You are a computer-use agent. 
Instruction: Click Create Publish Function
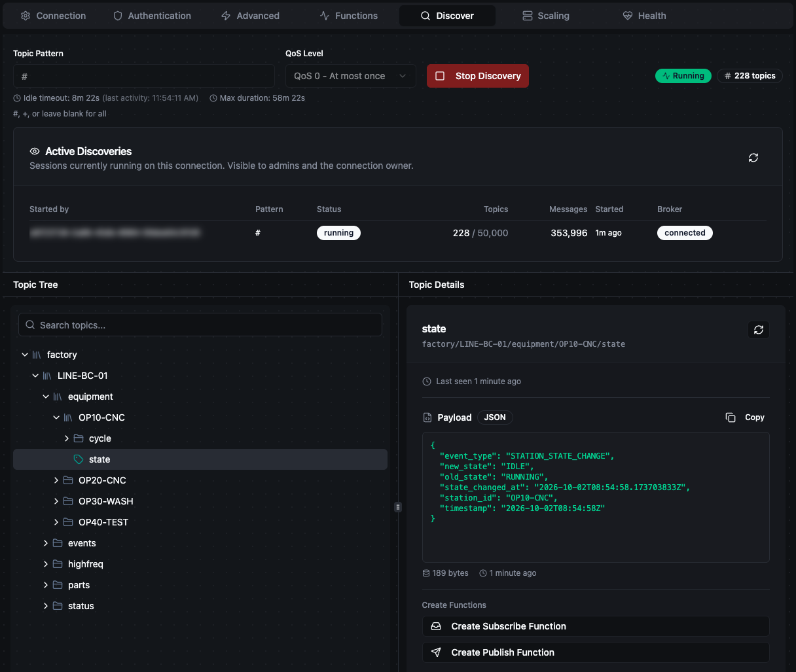coord(596,652)
